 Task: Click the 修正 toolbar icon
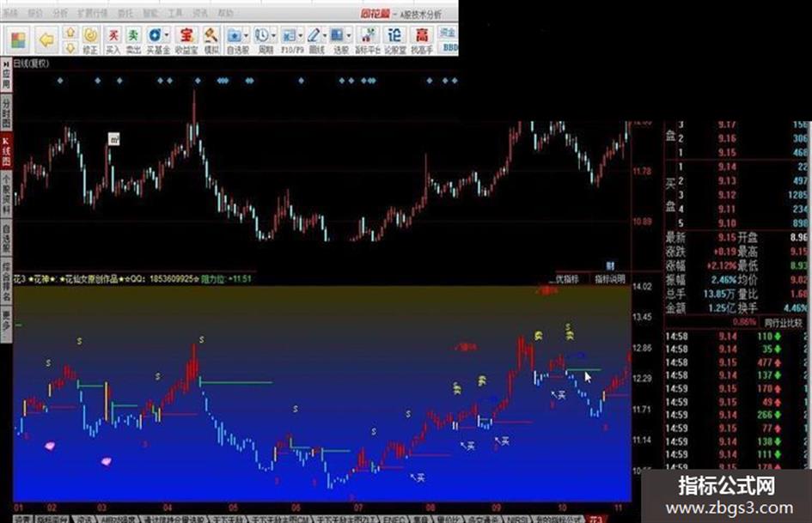tap(90, 41)
